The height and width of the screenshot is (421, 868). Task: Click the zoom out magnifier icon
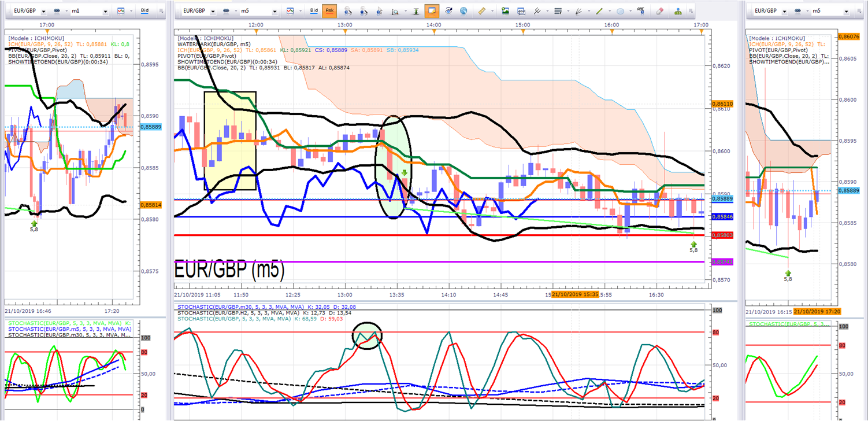coord(364,11)
